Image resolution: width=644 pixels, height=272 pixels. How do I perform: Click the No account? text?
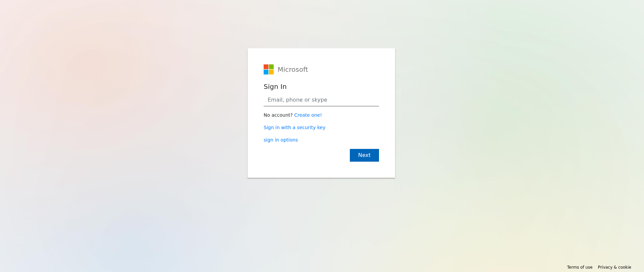[278, 115]
